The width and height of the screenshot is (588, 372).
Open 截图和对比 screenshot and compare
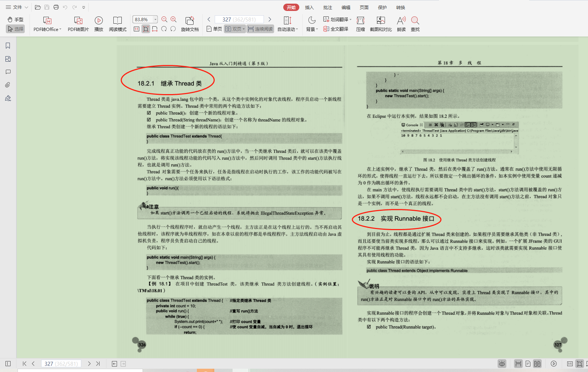(x=381, y=24)
